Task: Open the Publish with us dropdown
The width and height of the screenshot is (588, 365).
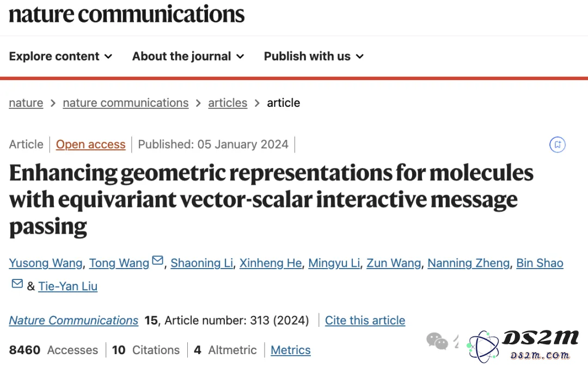Action: (314, 56)
